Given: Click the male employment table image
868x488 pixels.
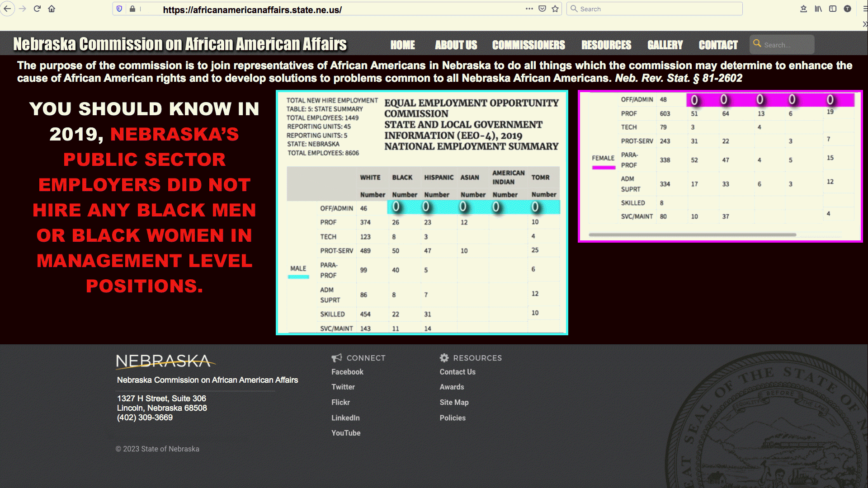Looking at the screenshot, I should click(x=422, y=213).
